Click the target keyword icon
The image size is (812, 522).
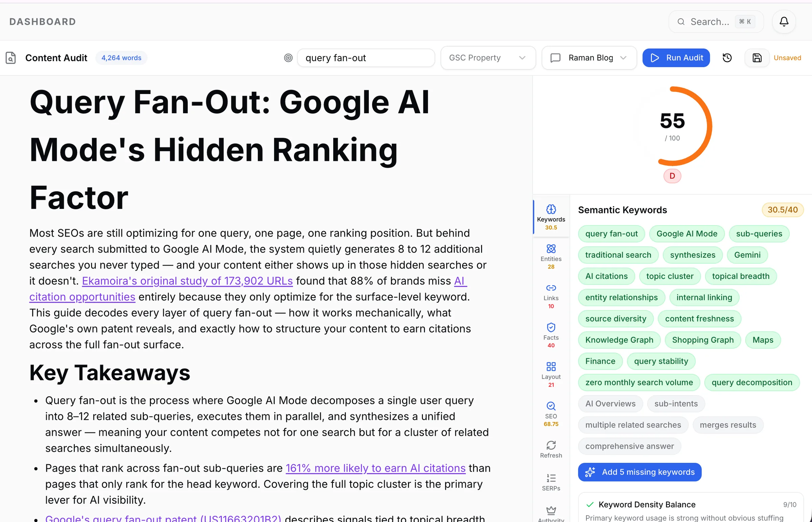pos(288,58)
